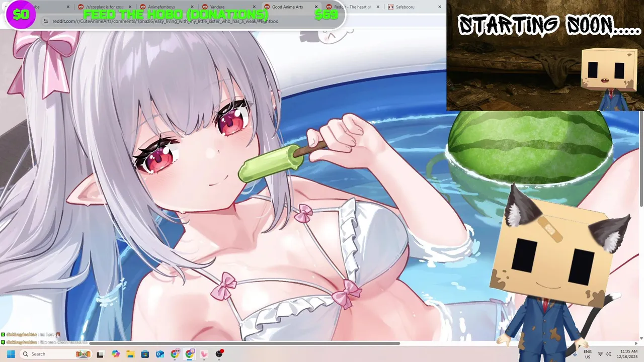Open OBS Studio from the taskbar
Image resolution: width=644 pixels, height=362 pixels.
point(219,354)
